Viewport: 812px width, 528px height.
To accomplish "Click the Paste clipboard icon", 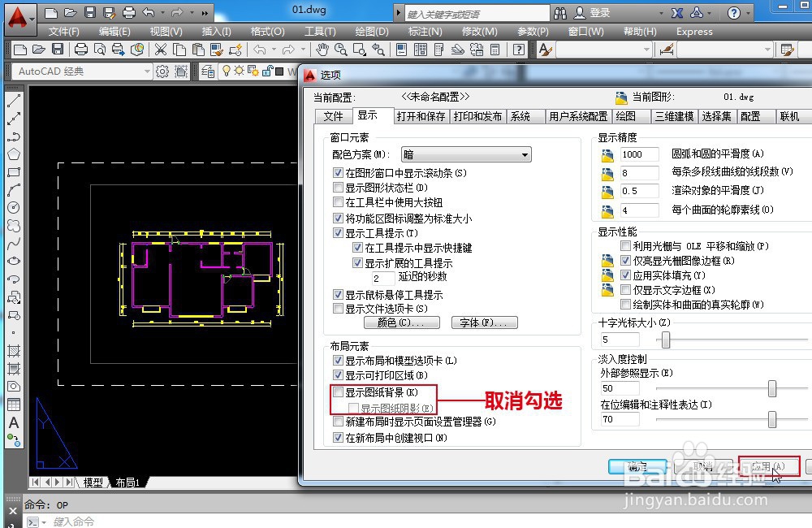I will coord(198,50).
